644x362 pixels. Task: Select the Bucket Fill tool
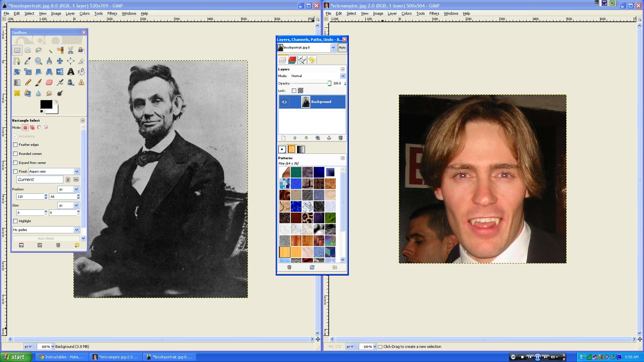click(x=82, y=72)
